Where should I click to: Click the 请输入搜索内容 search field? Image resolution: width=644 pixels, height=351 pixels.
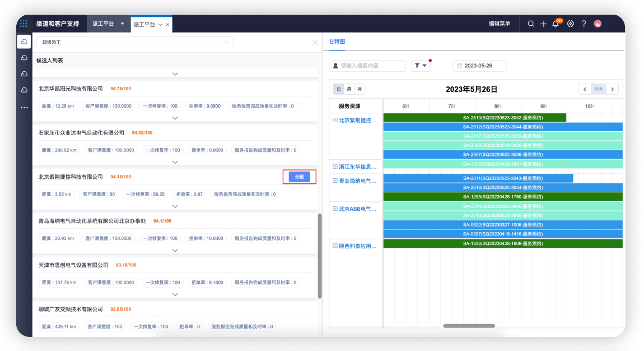371,66
